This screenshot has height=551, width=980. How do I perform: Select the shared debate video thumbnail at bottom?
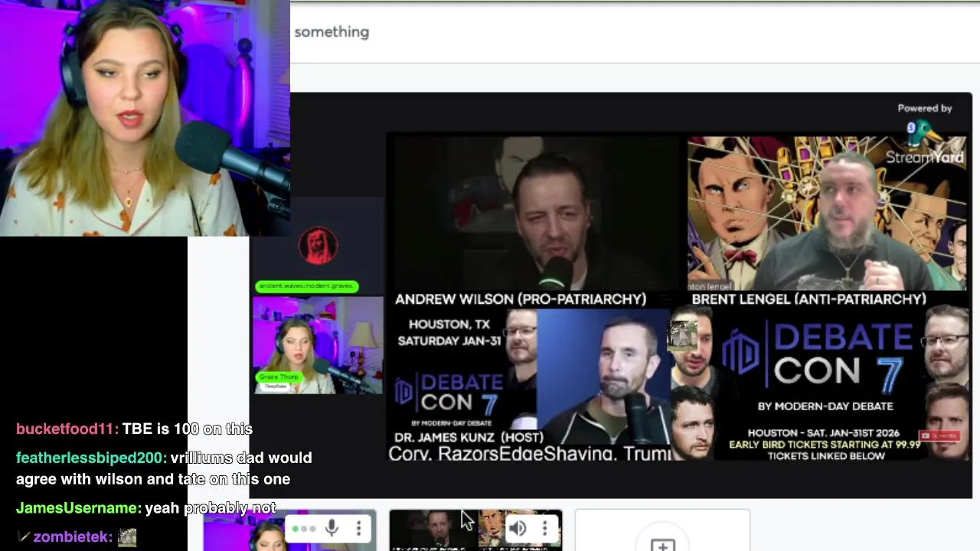click(475, 530)
